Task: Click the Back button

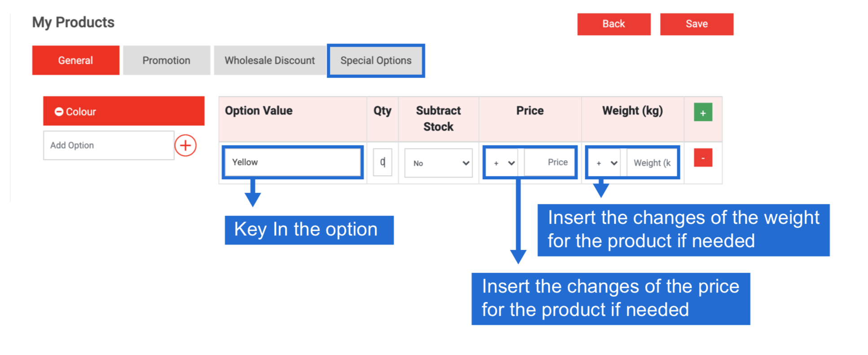Action: coord(614,24)
